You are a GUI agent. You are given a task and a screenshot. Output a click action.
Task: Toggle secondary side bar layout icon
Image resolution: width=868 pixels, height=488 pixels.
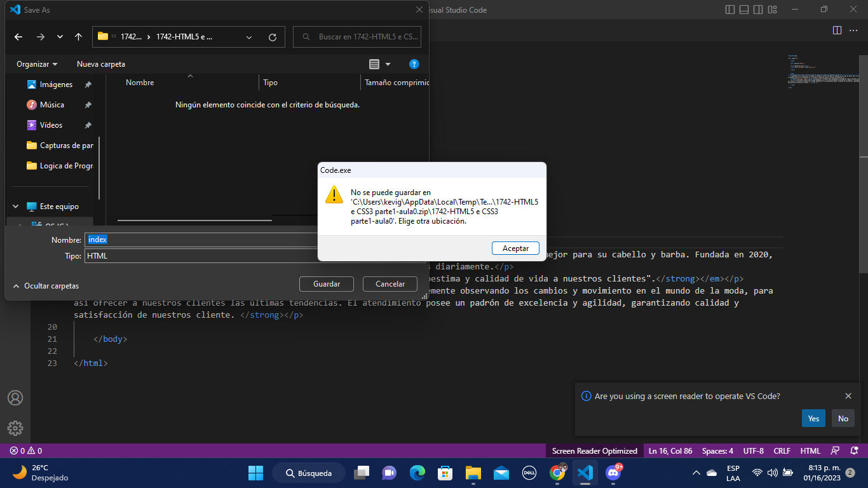(758, 10)
